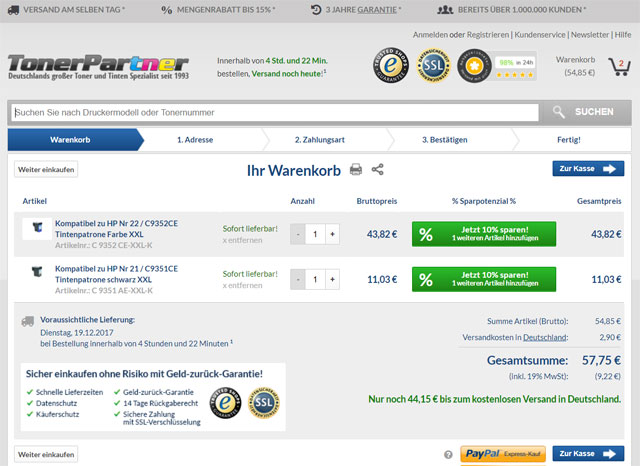Image resolution: width=640 pixels, height=466 pixels.
Task: Remove HP Nr 22 cartridge via x entfernen
Action: [242, 240]
